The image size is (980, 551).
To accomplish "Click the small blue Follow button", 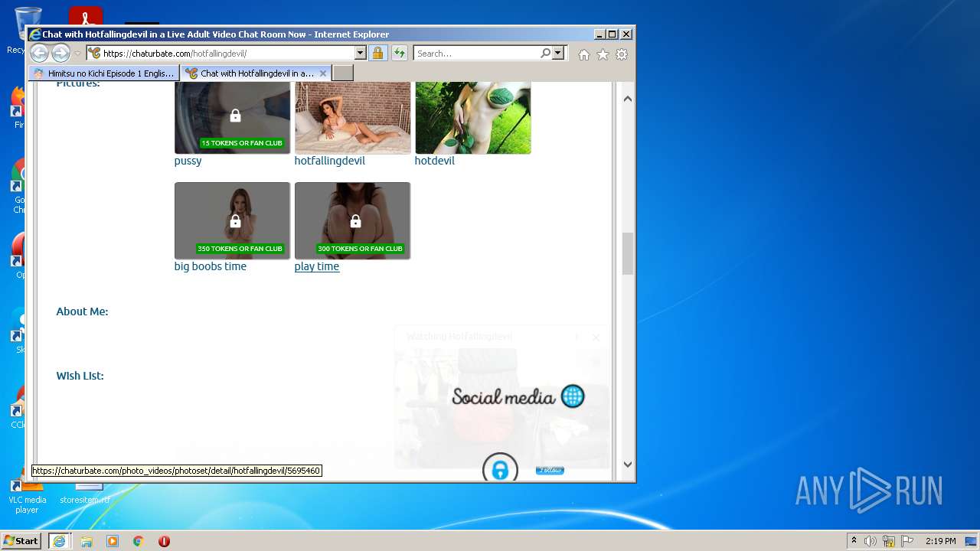I will click(x=550, y=470).
